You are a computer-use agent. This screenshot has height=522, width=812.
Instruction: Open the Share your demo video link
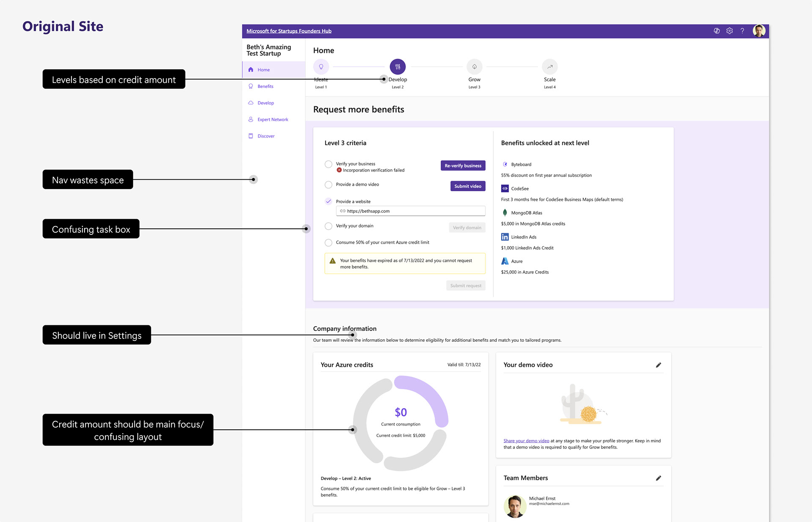click(x=526, y=441)
